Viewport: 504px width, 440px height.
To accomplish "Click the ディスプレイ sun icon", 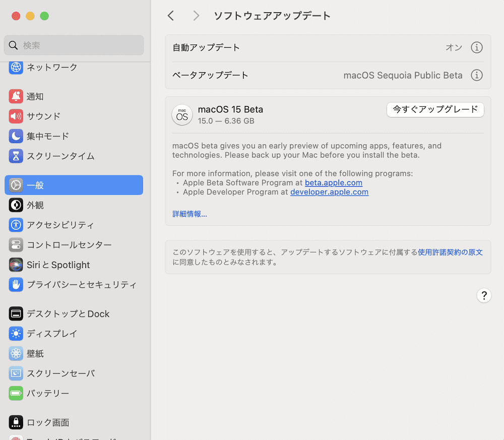I will pos(16,334).
